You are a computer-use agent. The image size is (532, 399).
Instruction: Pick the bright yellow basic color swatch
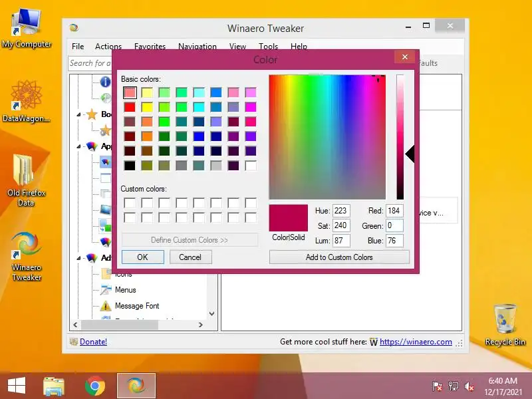click(x=147, y=107)
